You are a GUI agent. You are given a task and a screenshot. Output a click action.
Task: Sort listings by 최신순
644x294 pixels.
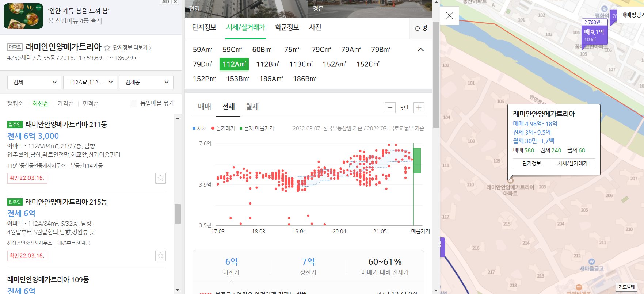(x=40, y=104)
